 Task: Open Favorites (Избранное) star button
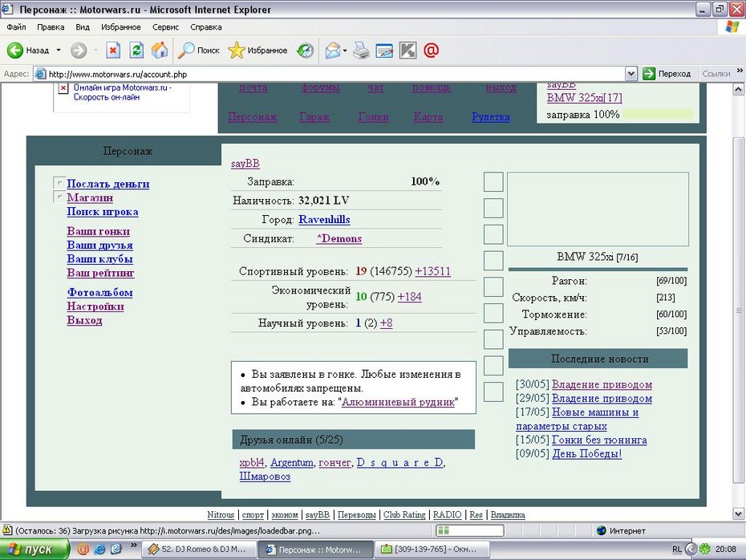click(257, 50)
